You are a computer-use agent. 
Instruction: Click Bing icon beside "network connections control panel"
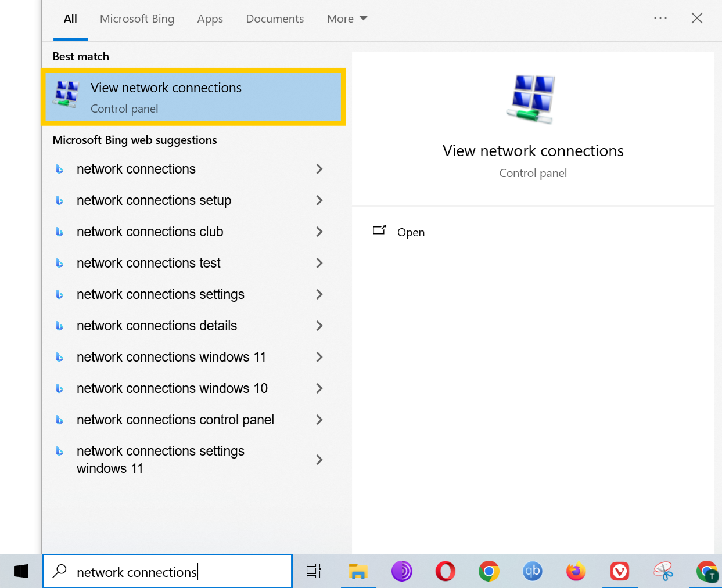(59, 420)
